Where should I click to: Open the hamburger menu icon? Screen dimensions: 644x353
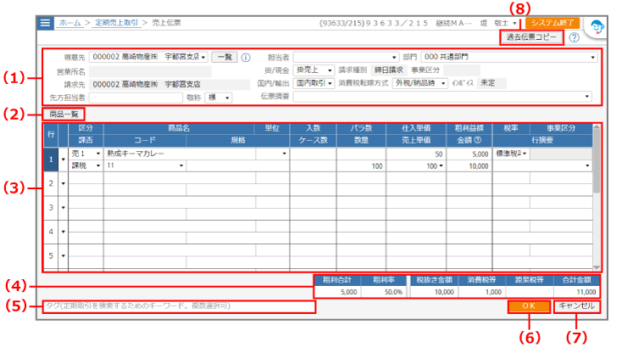click(x=45, y=23)
